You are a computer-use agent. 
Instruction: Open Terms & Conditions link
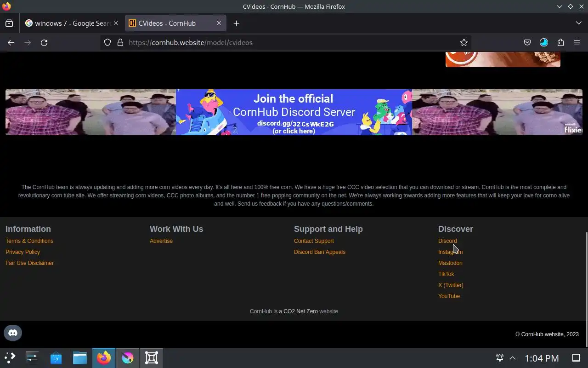click(x=29, y=241)
